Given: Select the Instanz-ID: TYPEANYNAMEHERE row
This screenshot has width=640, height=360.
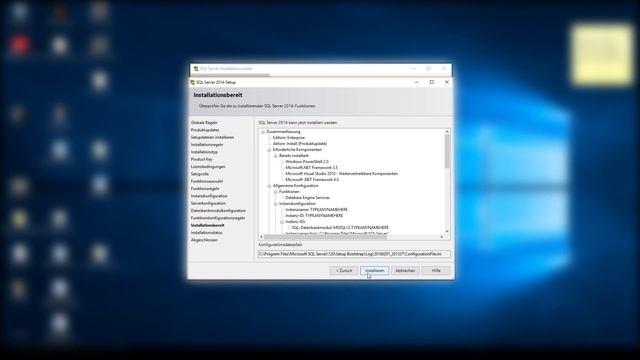Looking at the screenshot, I should click(x=314, y=216).
